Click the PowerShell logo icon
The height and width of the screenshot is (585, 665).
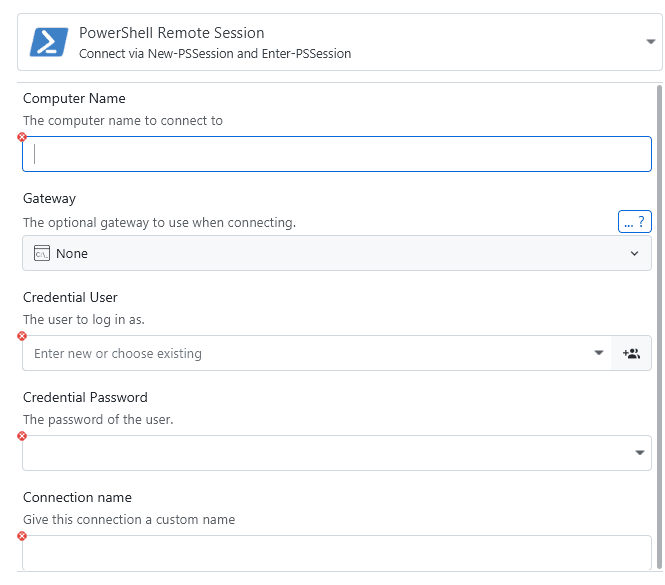point(47,42)
